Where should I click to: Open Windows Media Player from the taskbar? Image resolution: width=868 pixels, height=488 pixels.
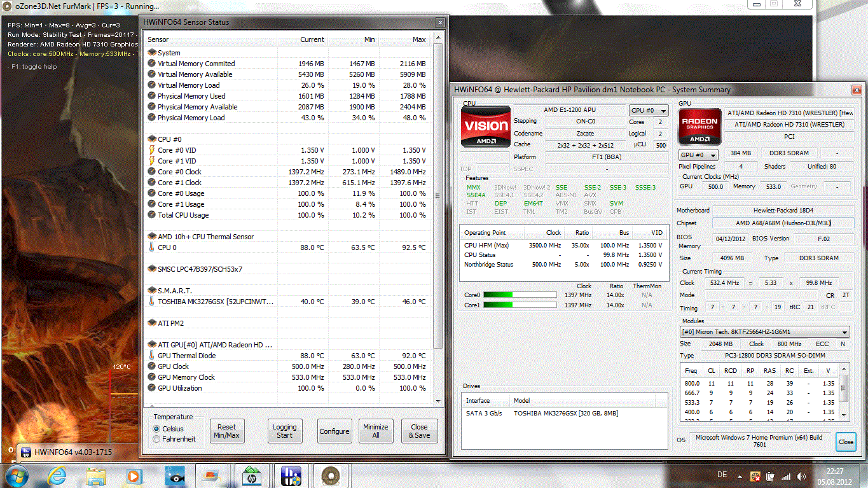pos(134,475)
